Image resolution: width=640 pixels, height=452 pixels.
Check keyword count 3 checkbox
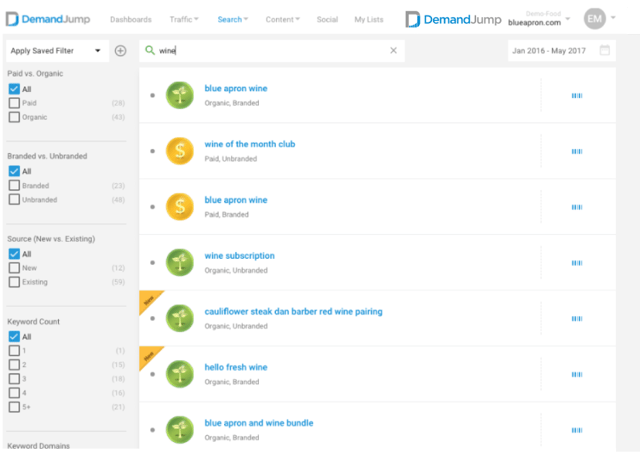[14, 379]
